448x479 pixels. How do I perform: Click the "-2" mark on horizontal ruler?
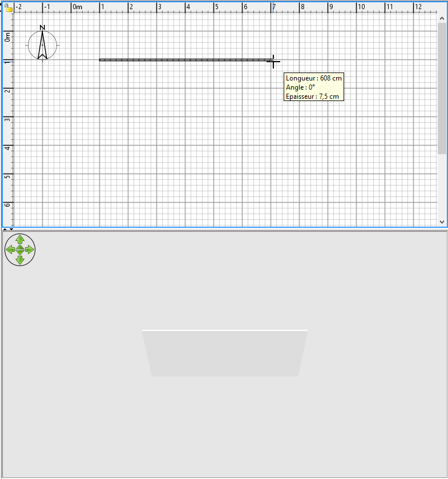click(x=19, y=7)
